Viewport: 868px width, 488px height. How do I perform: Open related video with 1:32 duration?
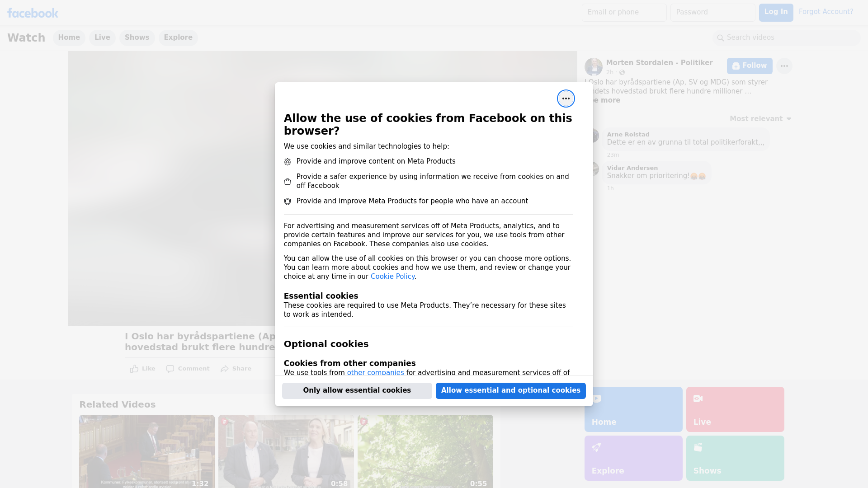(x=147, y=451)
